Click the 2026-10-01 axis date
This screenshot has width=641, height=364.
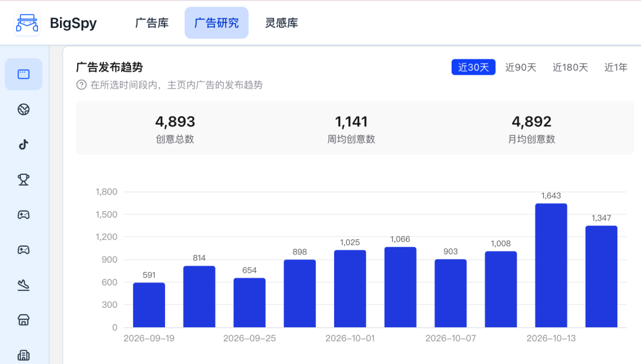tap(350, 339)
